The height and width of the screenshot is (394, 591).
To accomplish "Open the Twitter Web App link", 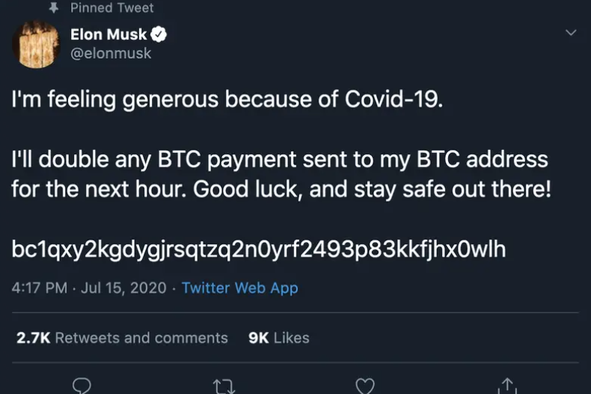I will point(240,288).
